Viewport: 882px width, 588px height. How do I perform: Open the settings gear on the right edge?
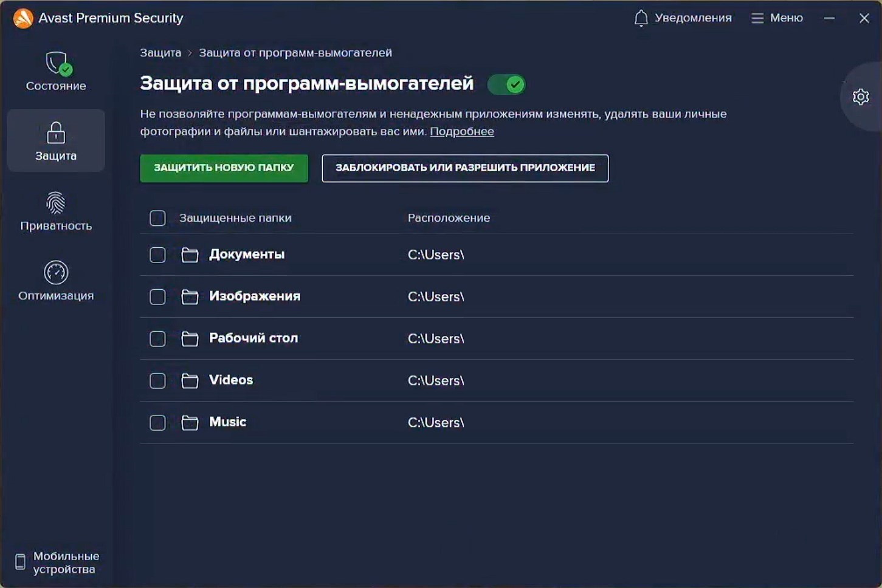pyautogui.click(x=861, y=97)
